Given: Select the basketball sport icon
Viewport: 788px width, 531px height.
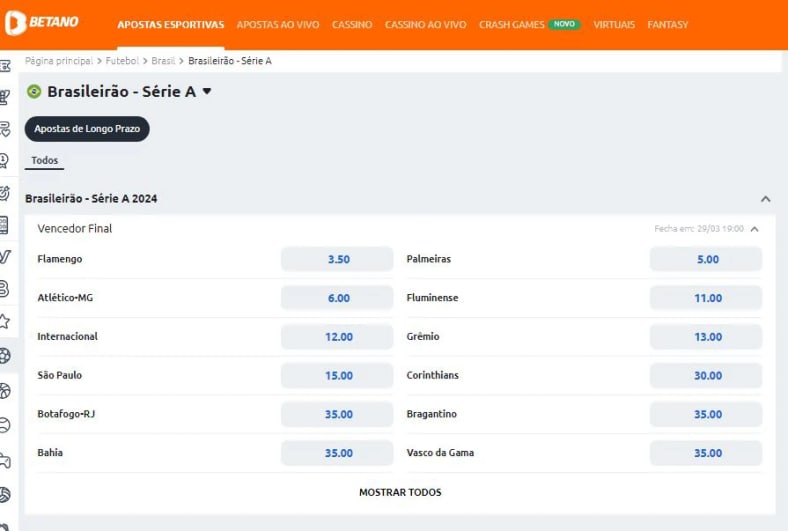Looking at the screenshot, I should point(5,391).
